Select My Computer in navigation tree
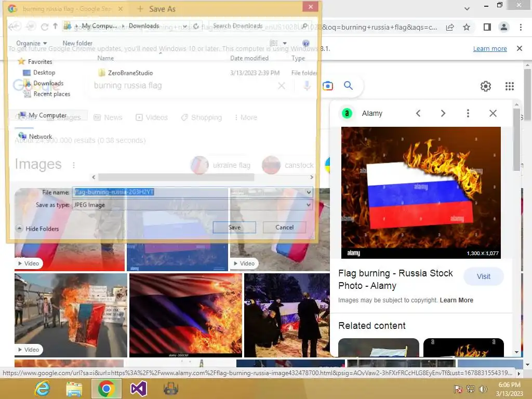The image size is (532, 399). 43,115
